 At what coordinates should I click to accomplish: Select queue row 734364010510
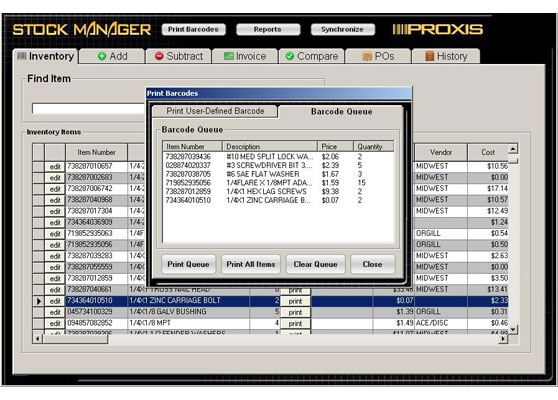click(278, 200)
